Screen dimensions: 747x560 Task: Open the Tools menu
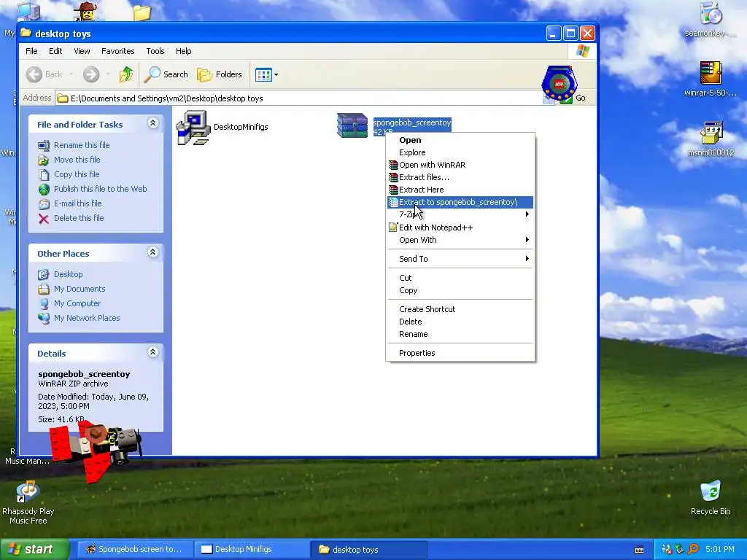pyautogui.click(x=155, y=51)
